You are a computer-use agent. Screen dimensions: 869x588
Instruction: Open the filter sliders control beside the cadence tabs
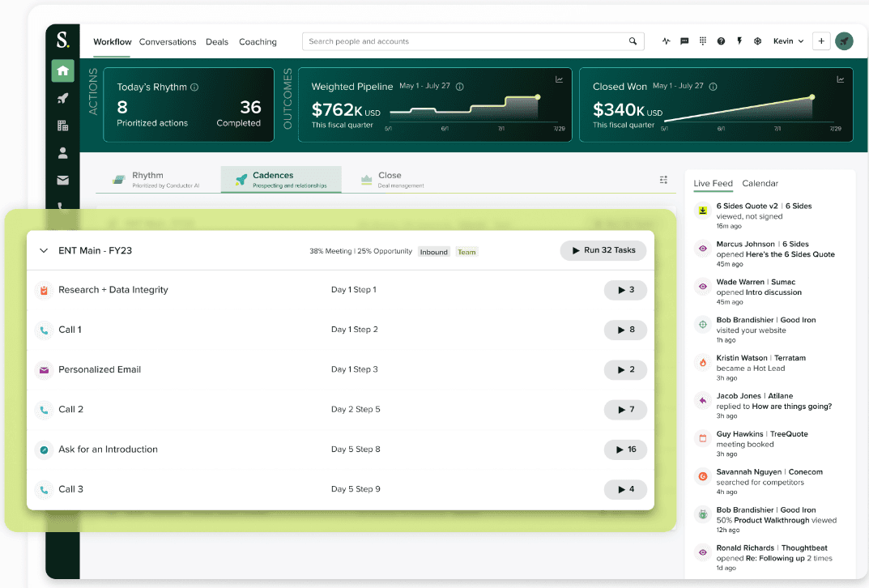[663, 180]
